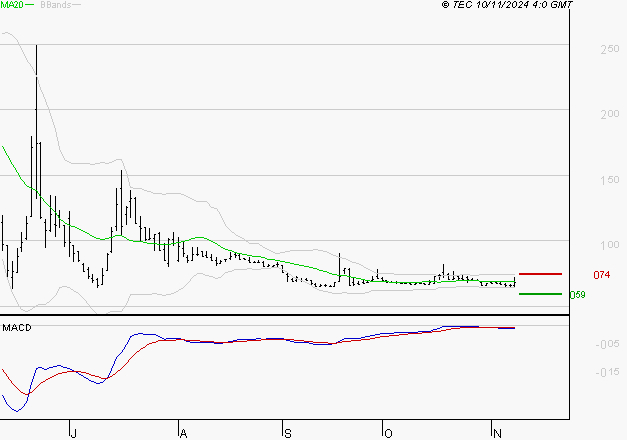The image size is (627, 440).
Task: Click the MACD panel label
Action: [17, 328]
